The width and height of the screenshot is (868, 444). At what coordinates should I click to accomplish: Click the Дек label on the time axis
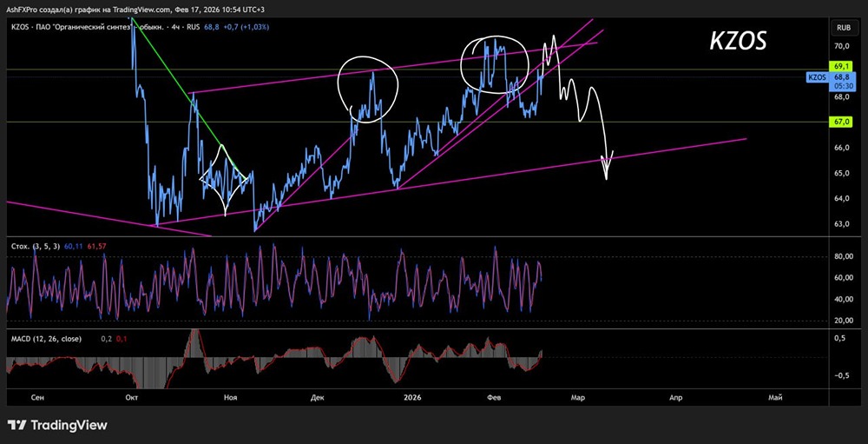pyautogui.click(x=318, y=397)
